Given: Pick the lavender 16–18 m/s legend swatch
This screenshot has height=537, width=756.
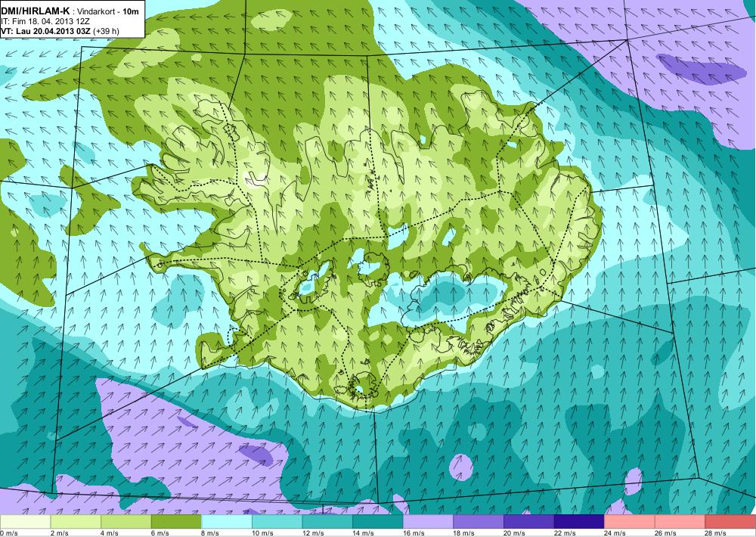Looking at the screenshot, I should pyautogui.click(x=428, y=522).
